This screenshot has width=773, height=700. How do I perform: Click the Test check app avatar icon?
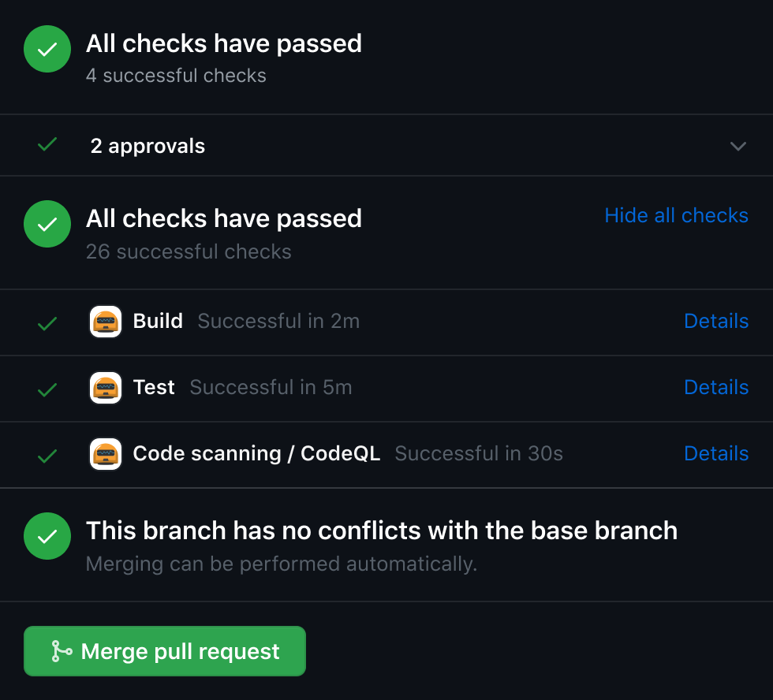106,388
